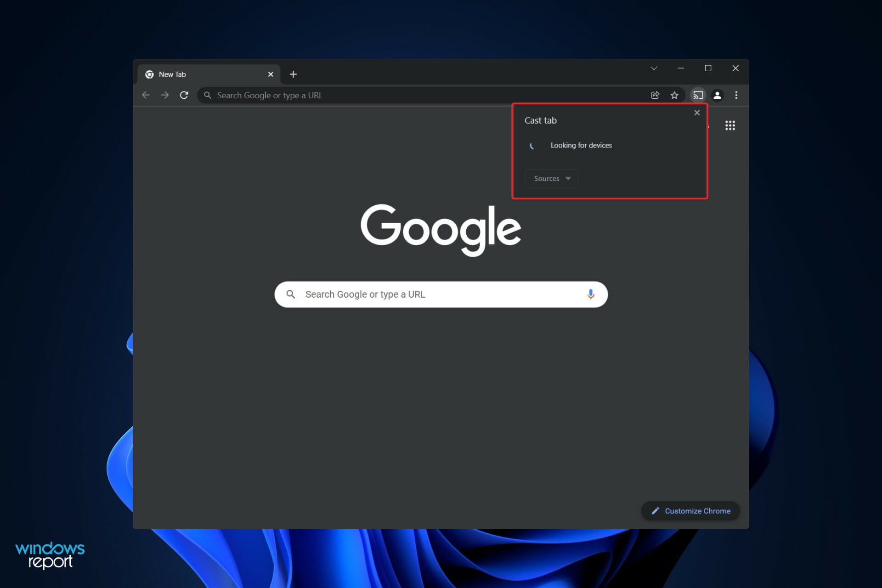
Task: Click the Google Apps grid icon
Action: pos(730,125)
